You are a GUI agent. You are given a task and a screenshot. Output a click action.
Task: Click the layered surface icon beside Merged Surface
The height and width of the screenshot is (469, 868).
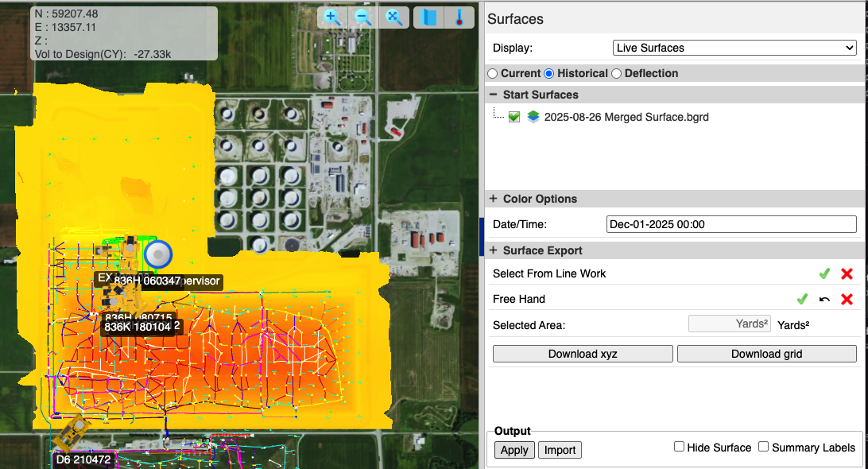point(533,117)
